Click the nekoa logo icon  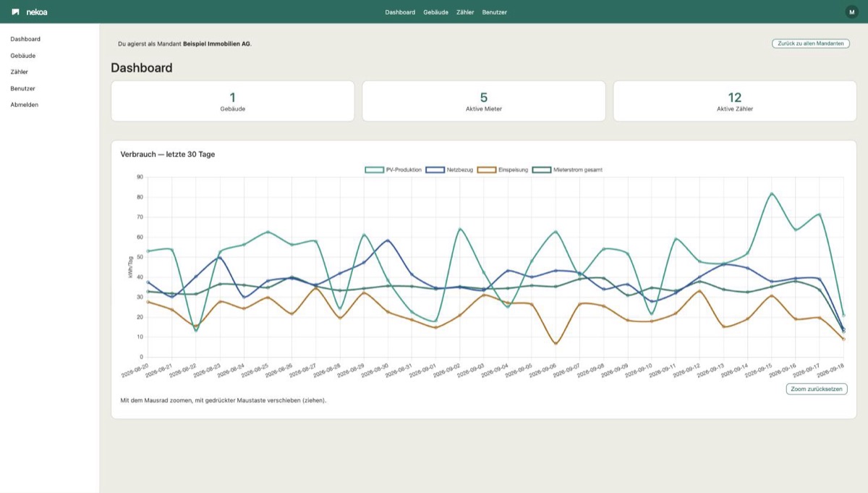[16, 12]
